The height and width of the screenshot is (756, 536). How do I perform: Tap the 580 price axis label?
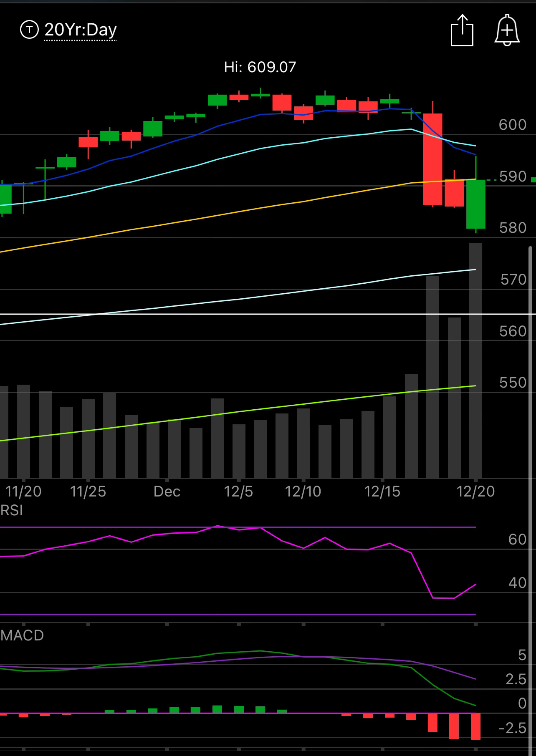(513, 228)
